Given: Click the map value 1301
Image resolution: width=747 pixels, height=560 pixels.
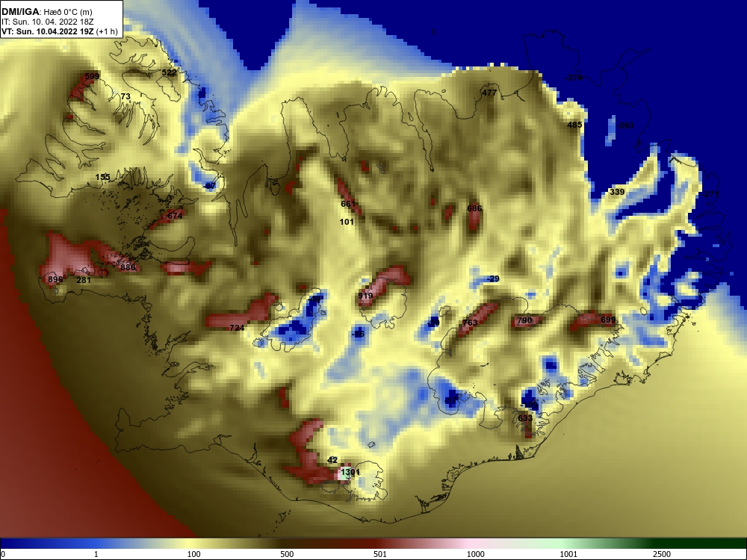Looking at the screenshot, I should [x=350, y=472].
